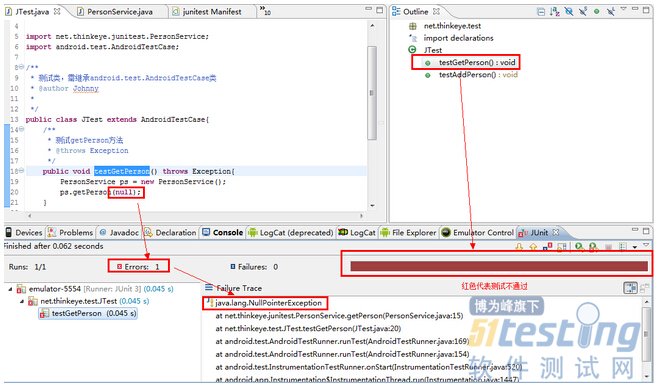
Task: Open the junitest Manifest tab
Action: click(212, 12)
